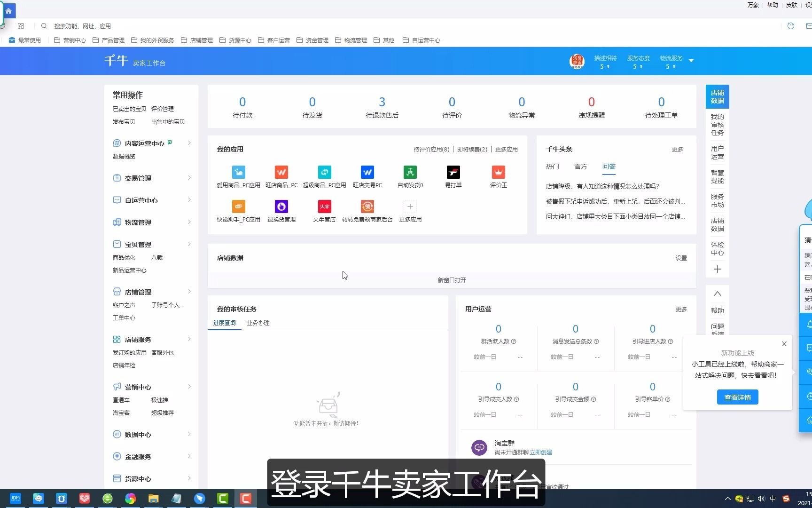Viewport: 812px width, 508px height.
Task: Expand 物流管理 sidebar section
Action: [189, 222]
